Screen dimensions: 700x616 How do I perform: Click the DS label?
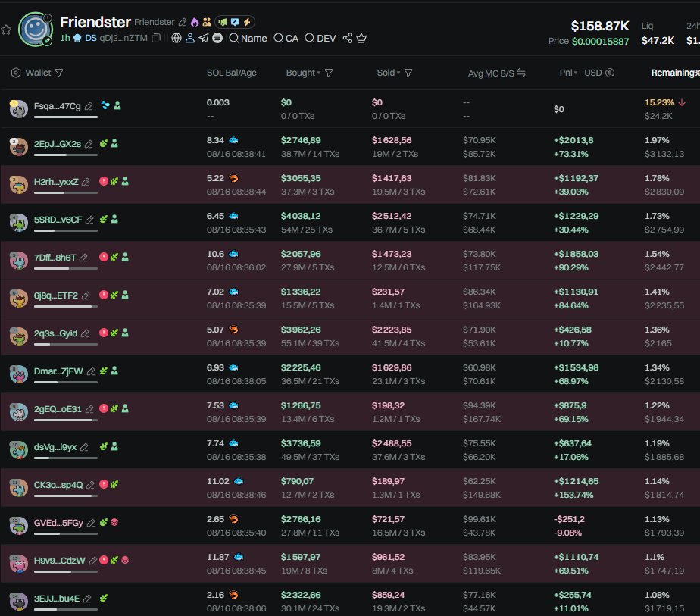tap(91, 39)
